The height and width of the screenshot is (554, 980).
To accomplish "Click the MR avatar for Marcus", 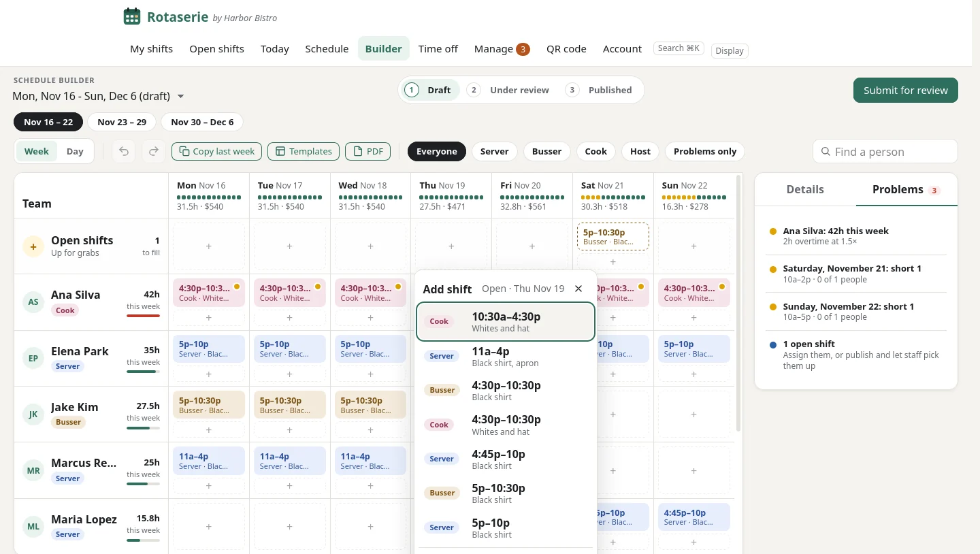I will (x=33, y=470).
